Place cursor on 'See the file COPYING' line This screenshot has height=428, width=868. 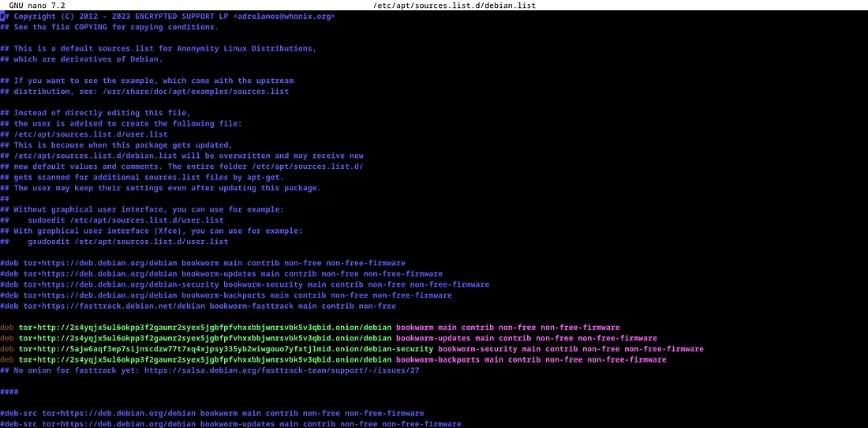[x=109, y=27]
